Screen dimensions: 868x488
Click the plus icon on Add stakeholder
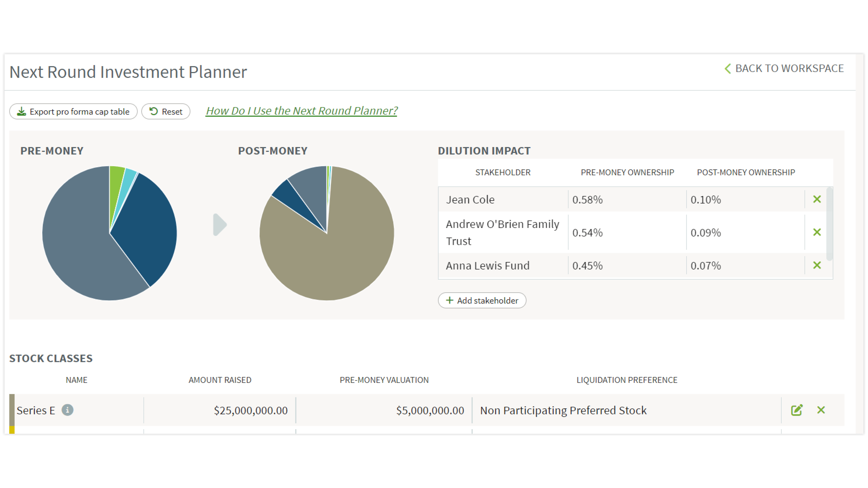click(450, 301)
